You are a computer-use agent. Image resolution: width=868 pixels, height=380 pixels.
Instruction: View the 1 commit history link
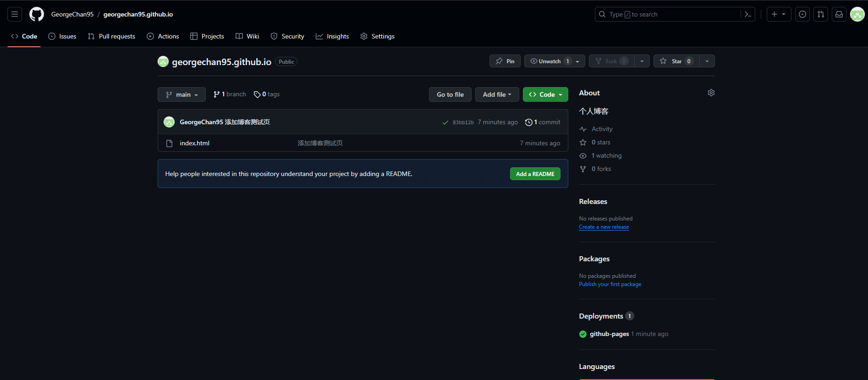[543, 122]
